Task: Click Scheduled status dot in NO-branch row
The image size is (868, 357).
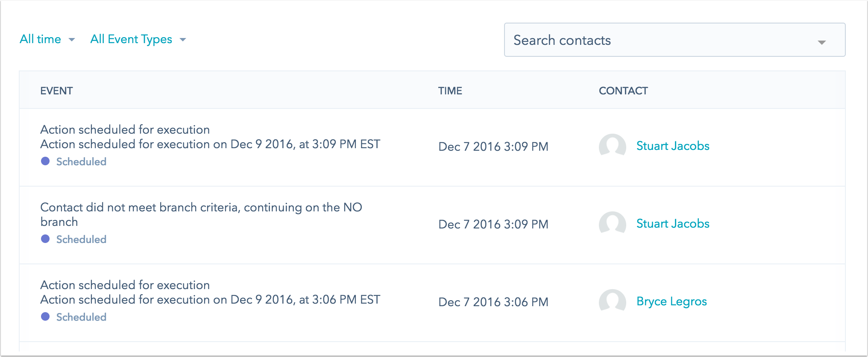Action: [45, 239]
